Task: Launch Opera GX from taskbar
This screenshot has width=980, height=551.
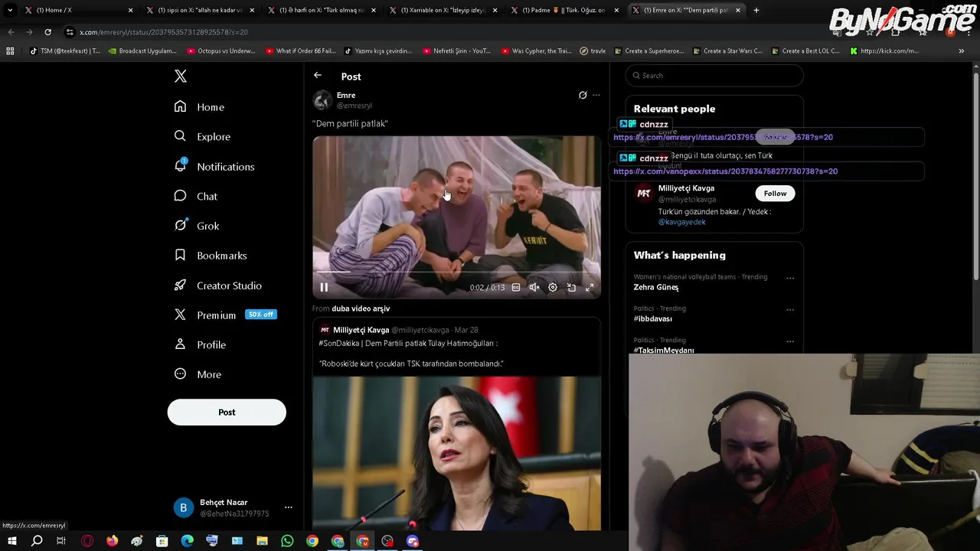Action: coord(87,541)
